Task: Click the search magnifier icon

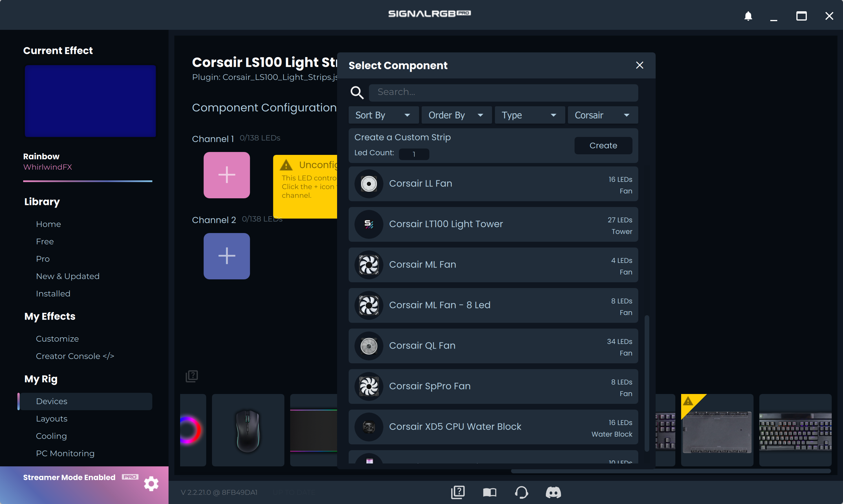Action: 356,92
